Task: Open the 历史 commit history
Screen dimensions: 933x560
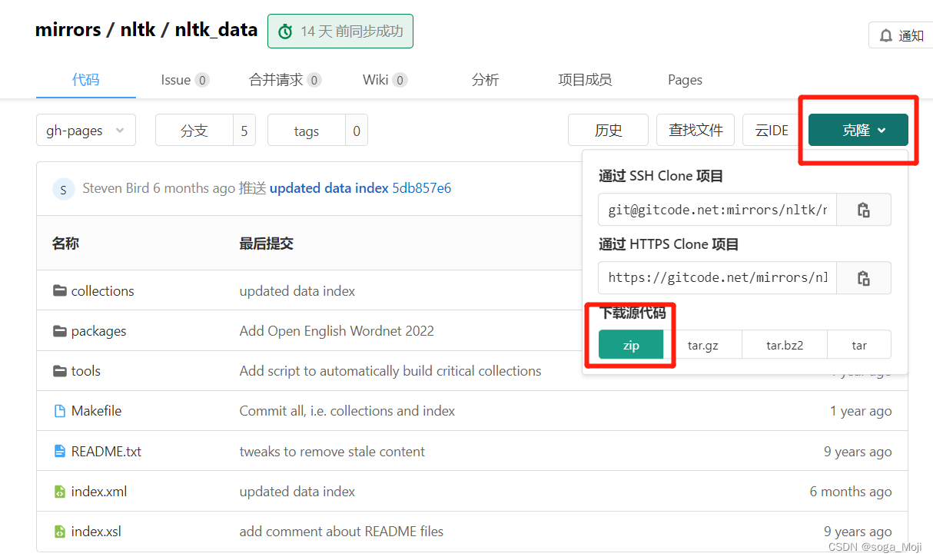Action: click(x=608, y=130)
